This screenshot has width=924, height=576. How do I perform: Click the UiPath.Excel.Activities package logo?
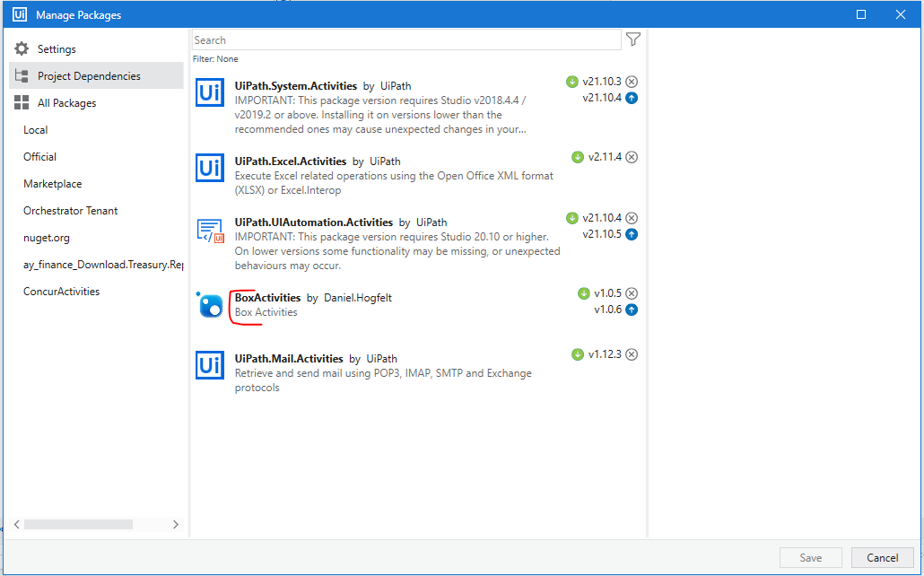210,168
